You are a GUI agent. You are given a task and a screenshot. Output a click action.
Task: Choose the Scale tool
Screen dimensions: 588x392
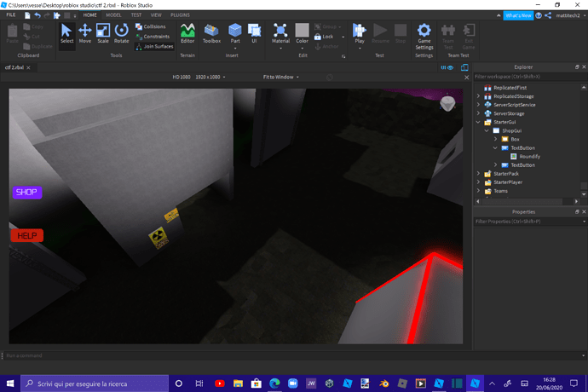(103, 33)
